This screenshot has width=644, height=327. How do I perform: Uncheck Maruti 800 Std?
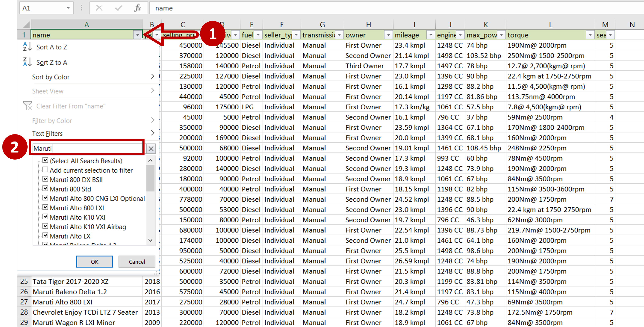click(x=45, y=188)
